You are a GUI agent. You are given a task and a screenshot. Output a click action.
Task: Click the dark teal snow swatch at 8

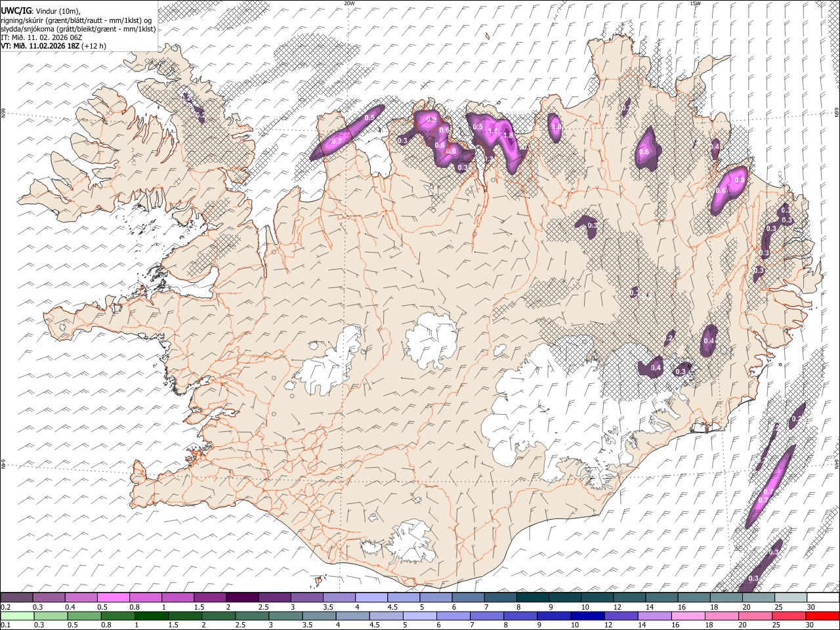[532, 597]
